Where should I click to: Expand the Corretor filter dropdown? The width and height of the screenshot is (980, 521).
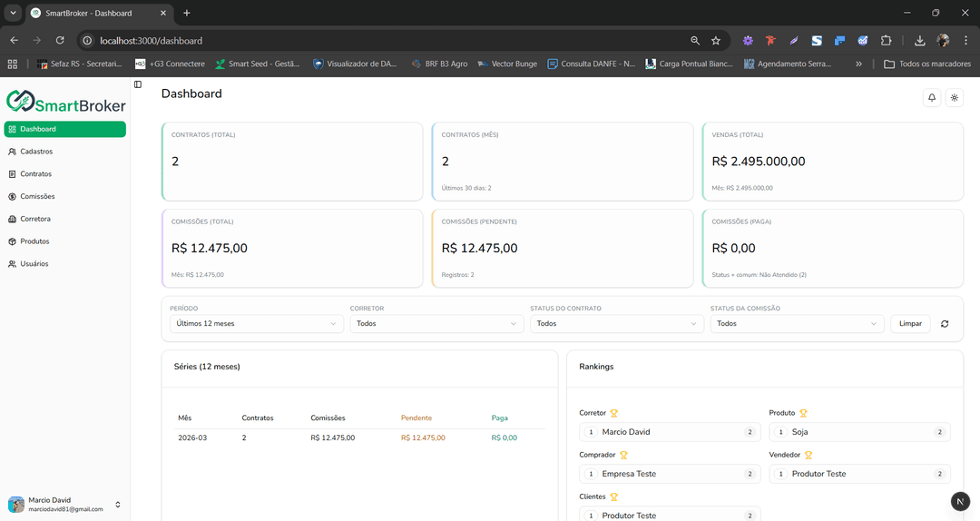pos(436,324)
